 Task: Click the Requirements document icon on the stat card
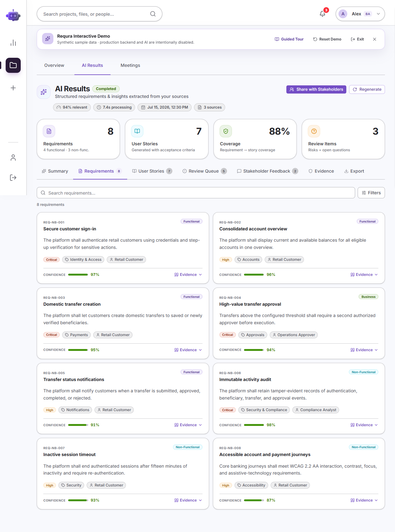point(49,131)
